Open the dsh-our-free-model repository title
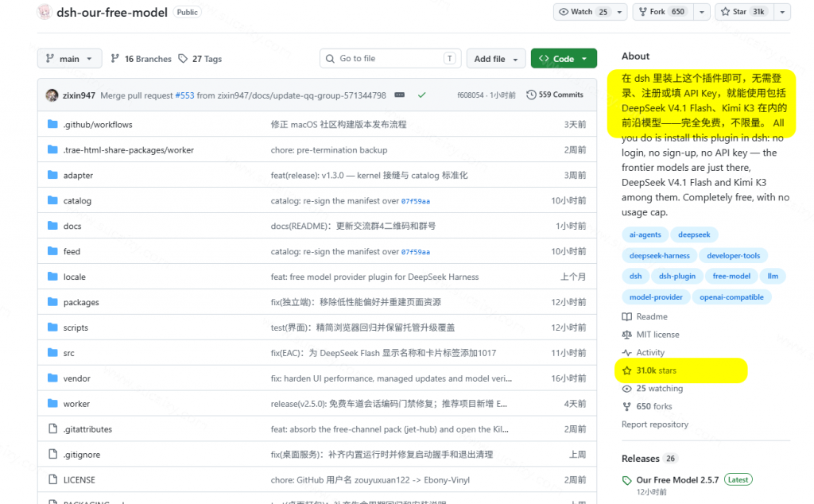 click(x=111, y=13)
